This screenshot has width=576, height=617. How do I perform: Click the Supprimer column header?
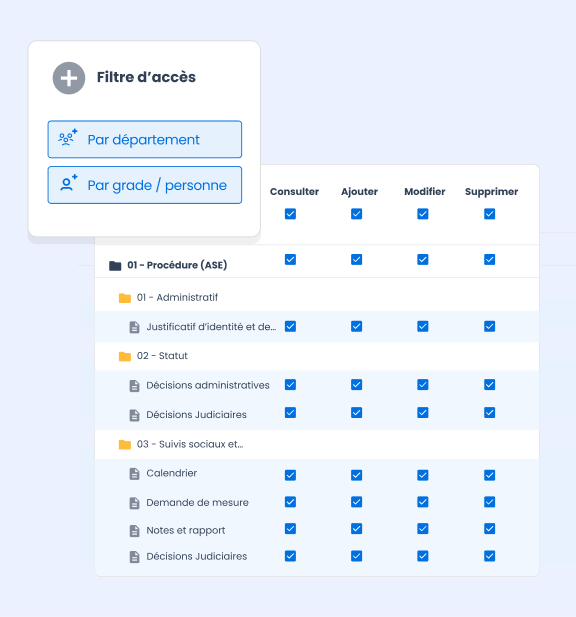(491, 192)
